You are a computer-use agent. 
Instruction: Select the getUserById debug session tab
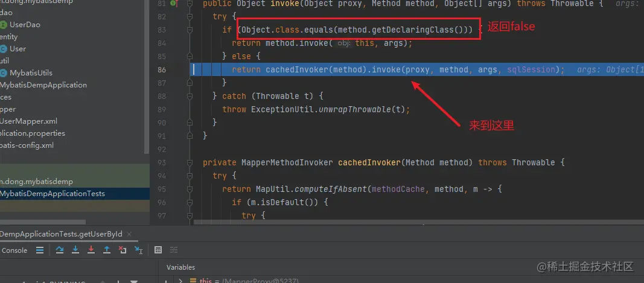coord(61,234)
